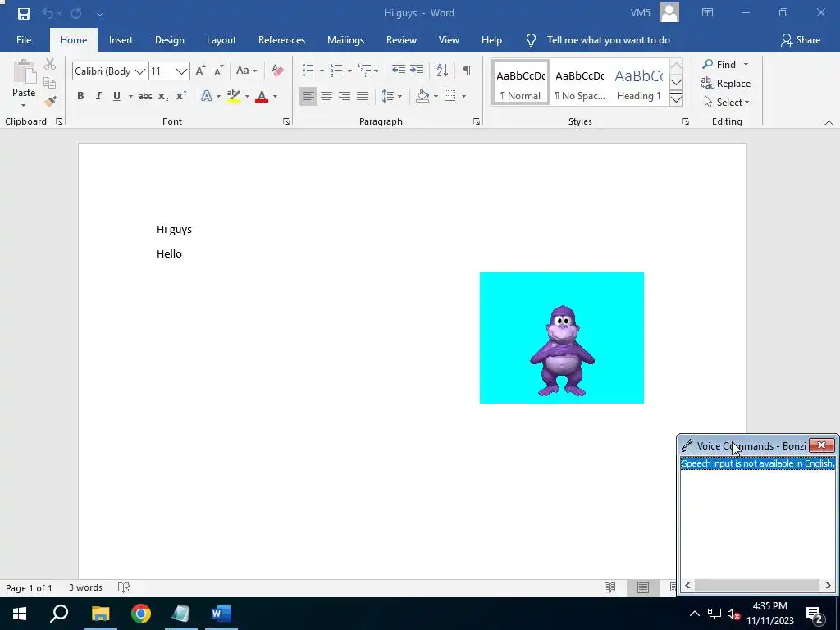Apply the Heading 1 style
This screenshot has height=630, width=840.
click(638, 84)
